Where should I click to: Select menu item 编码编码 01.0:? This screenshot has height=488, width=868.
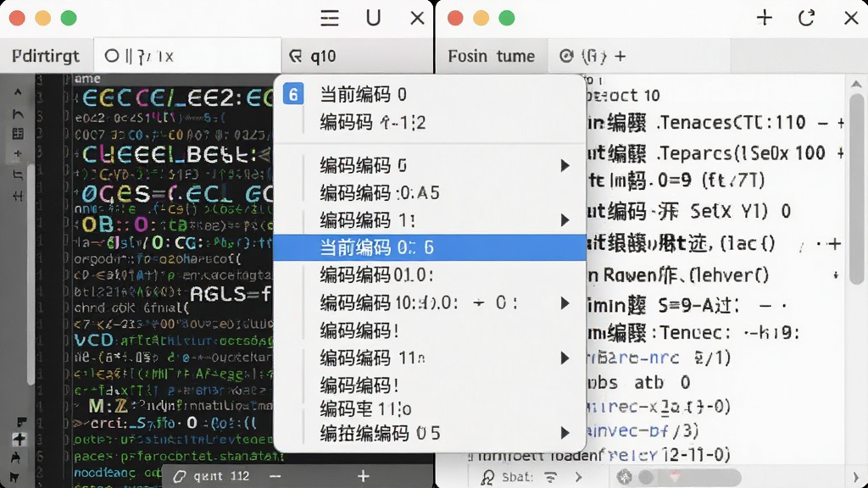430,275
